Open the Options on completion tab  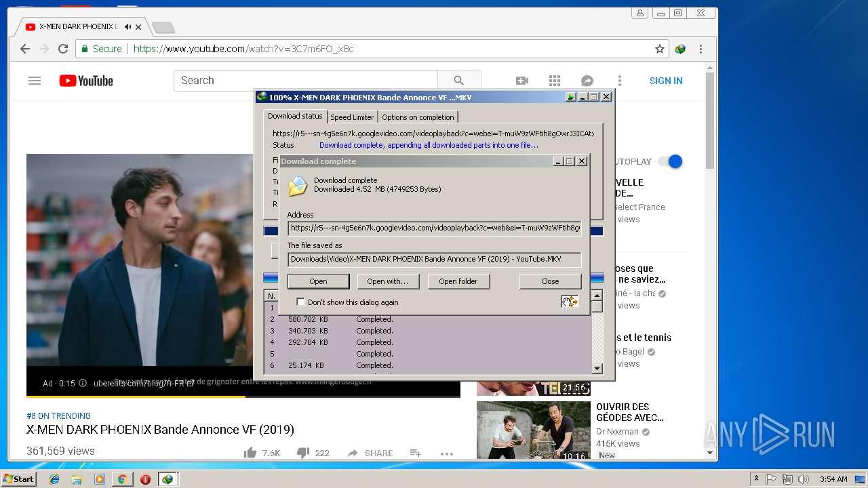coord(418,117)
